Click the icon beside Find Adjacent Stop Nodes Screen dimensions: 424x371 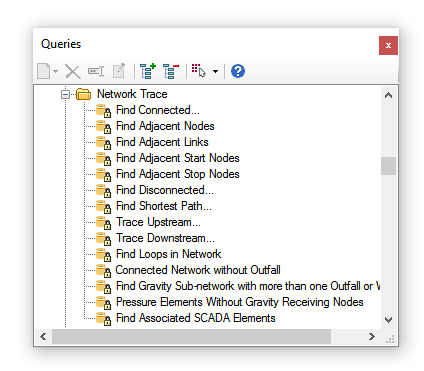[x=103, y=175]
